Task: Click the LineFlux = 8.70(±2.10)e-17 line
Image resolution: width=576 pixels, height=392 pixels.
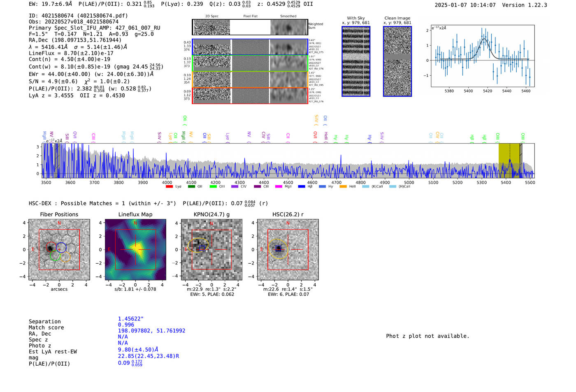Action: point(71,53)
